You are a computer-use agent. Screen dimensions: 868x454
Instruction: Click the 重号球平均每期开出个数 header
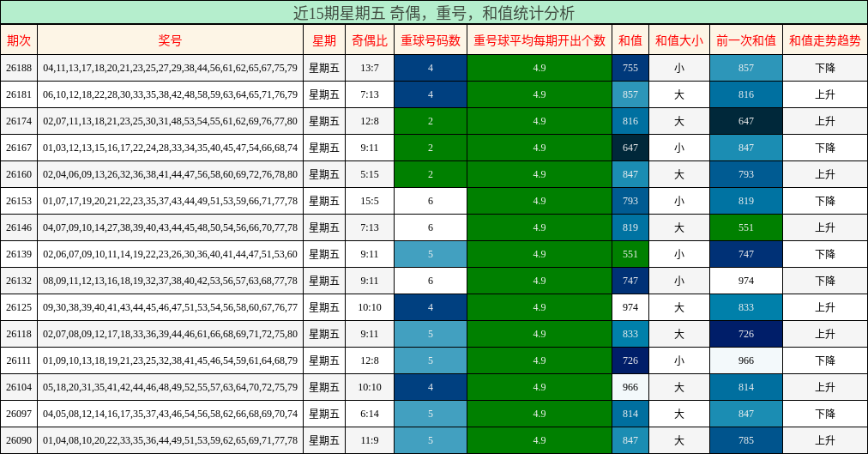coord(539,40)
